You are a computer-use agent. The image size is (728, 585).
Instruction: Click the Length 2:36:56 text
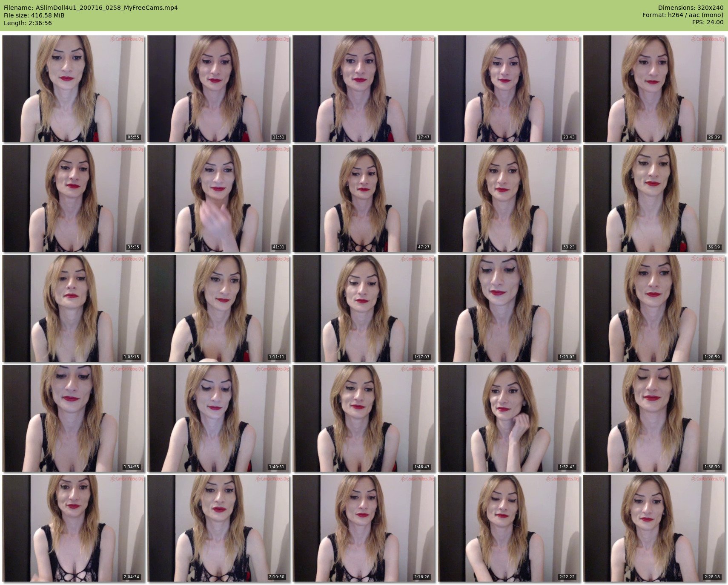tap(28, 23)
